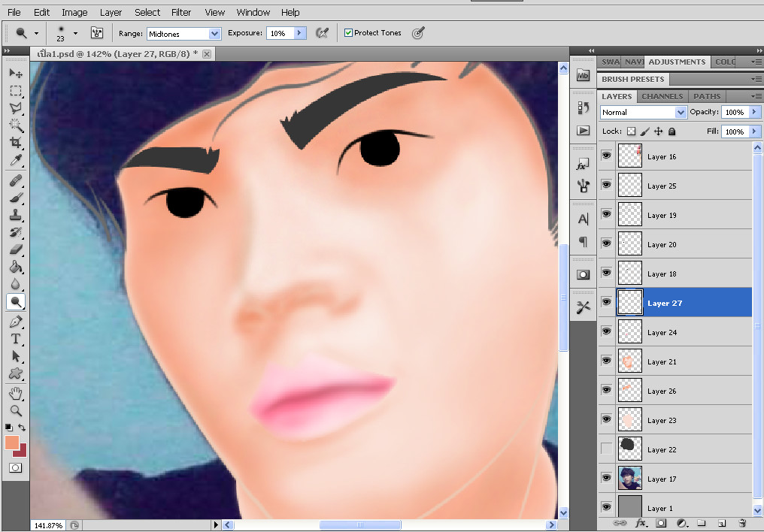Image resolution: width=764 pixels, height=532 pixels.
Task: Swap foreground and background colors
Action: (22, 428)
